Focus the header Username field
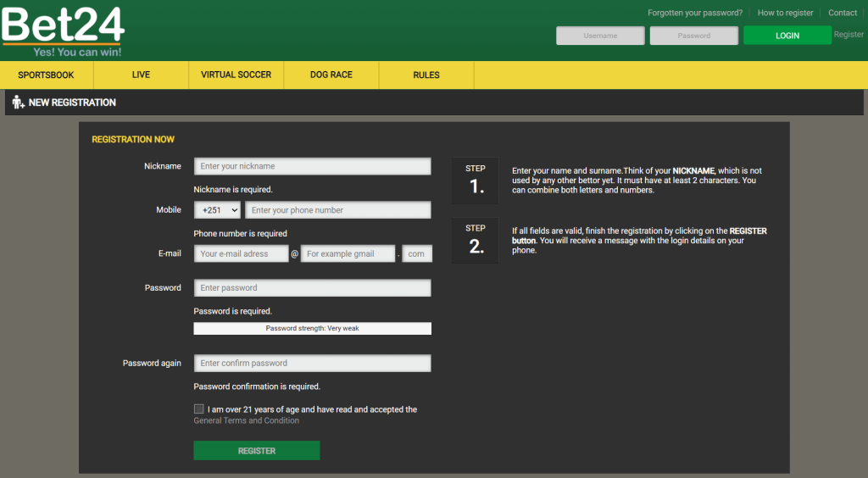 click(x=600, y=36)
